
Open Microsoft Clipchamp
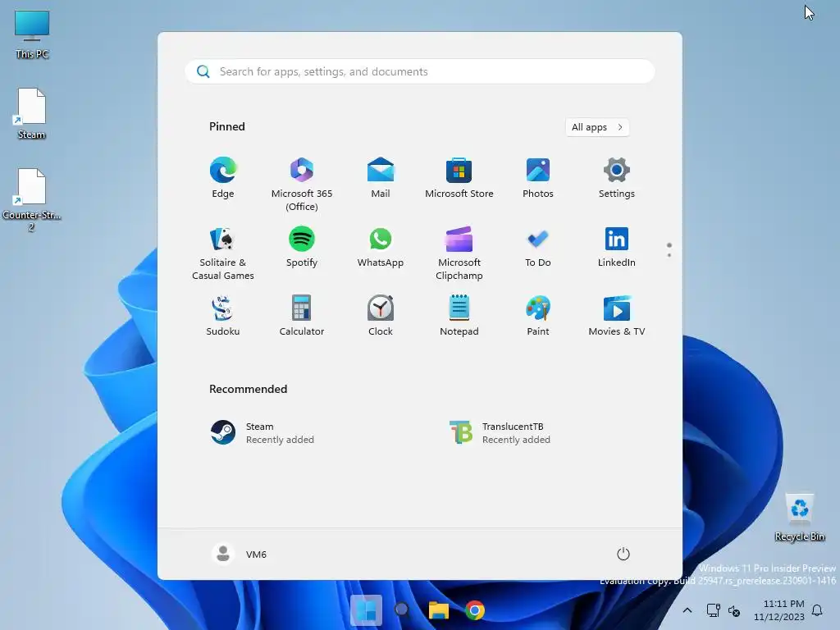click(459, 253)
